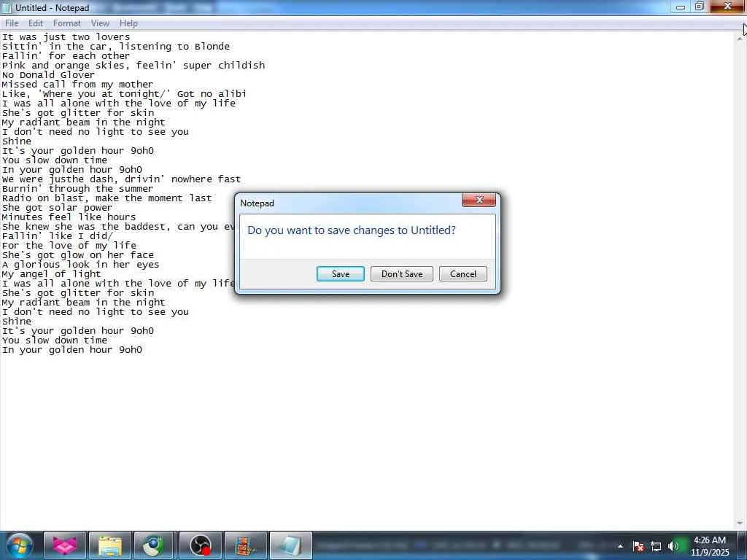747x560 pixels.
Task: Open the film strip video app in taskbar
Action: 245,545
